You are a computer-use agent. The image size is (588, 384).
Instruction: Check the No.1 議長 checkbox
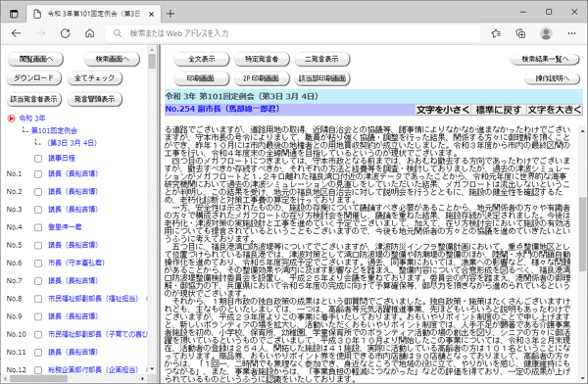click(38, 174)
